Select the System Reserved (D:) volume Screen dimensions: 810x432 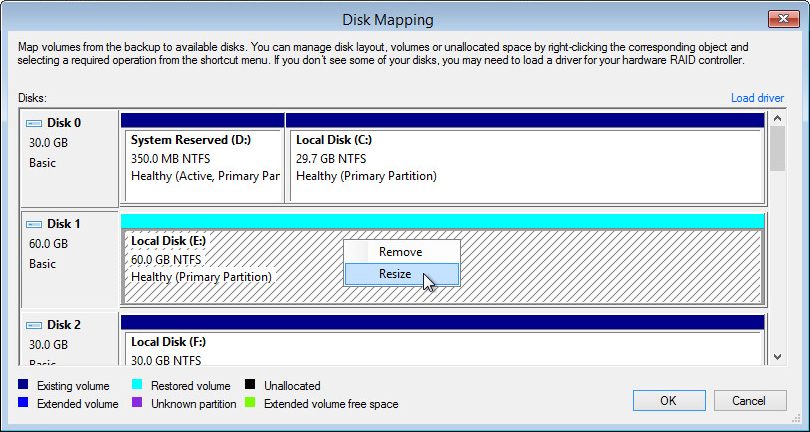(202, 158)
